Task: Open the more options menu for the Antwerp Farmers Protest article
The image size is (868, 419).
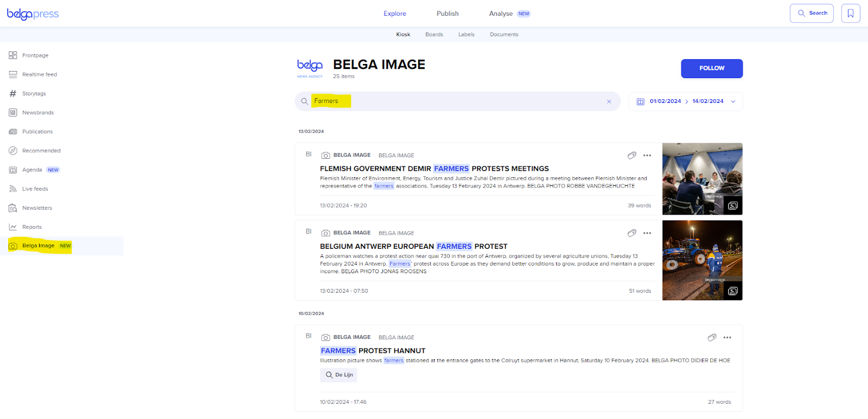Action: 647,233
